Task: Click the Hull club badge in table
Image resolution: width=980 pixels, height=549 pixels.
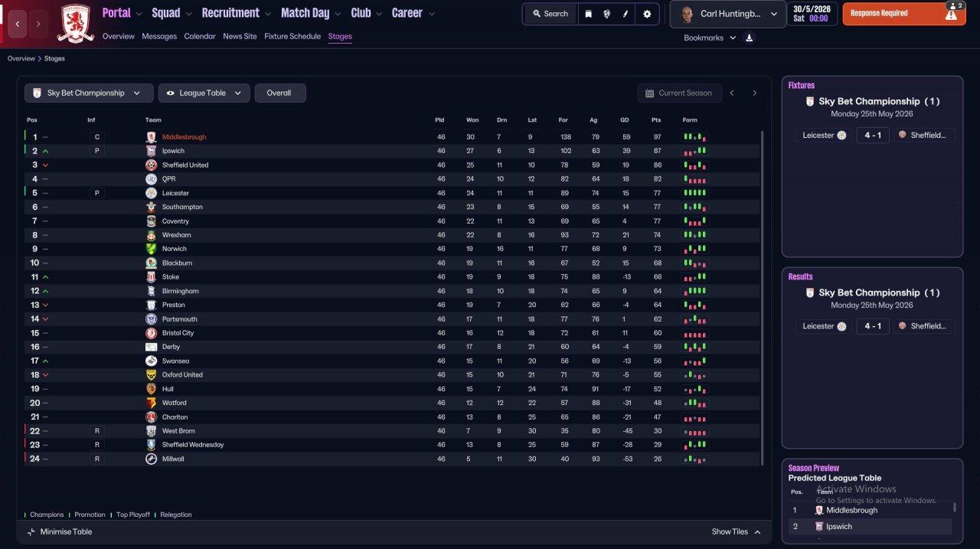Action: pos(151,389)
